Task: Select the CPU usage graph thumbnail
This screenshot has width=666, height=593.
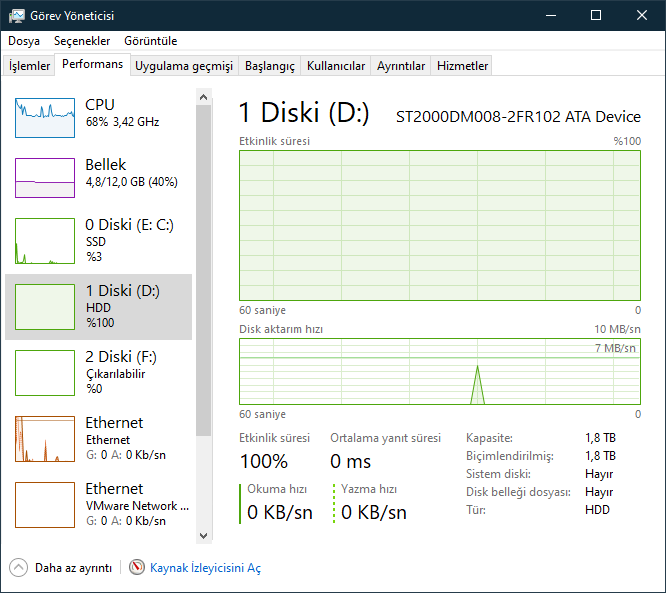Action: pos(45,117)
